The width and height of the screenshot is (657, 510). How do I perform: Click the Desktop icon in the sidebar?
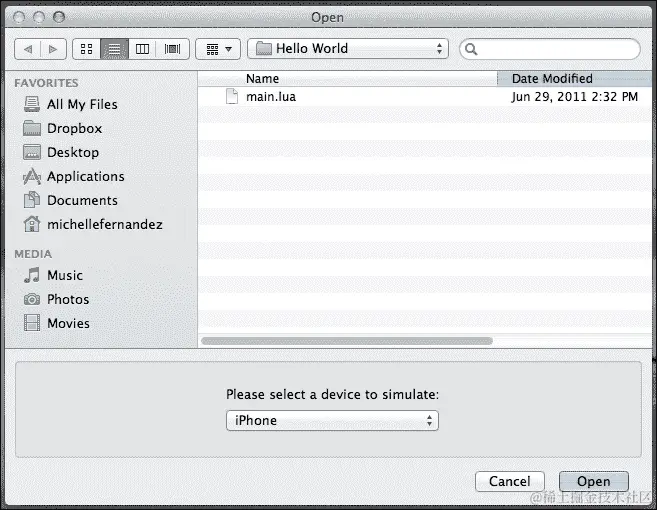point(32,152)
